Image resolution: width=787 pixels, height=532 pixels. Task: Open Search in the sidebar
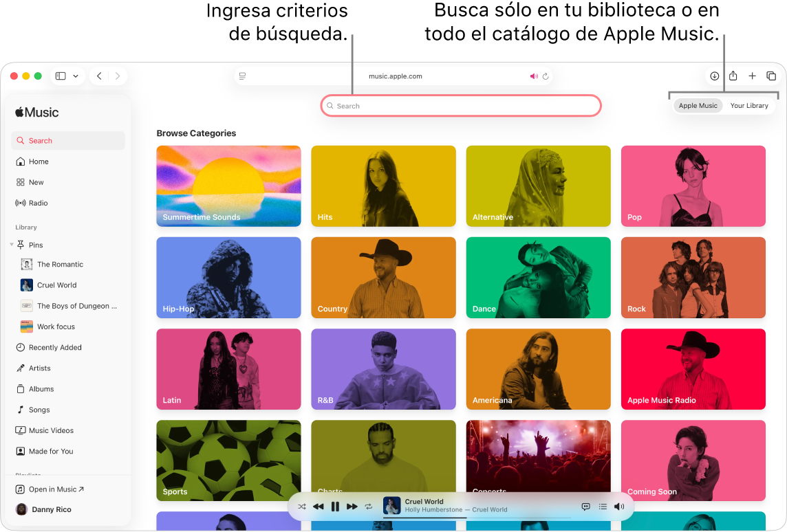tap(67, 141)
